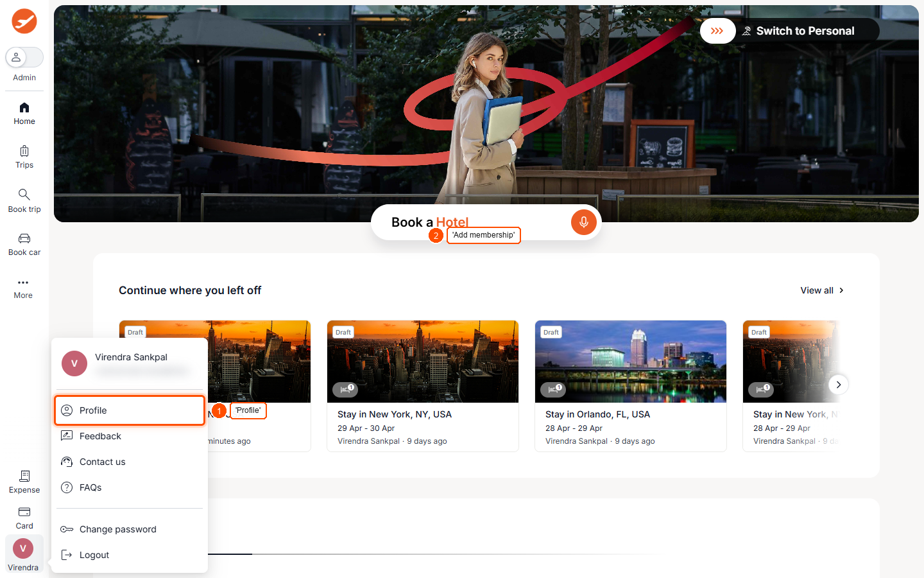Log out via Logout menu item
924x578 pixels.
pos(130,555)
